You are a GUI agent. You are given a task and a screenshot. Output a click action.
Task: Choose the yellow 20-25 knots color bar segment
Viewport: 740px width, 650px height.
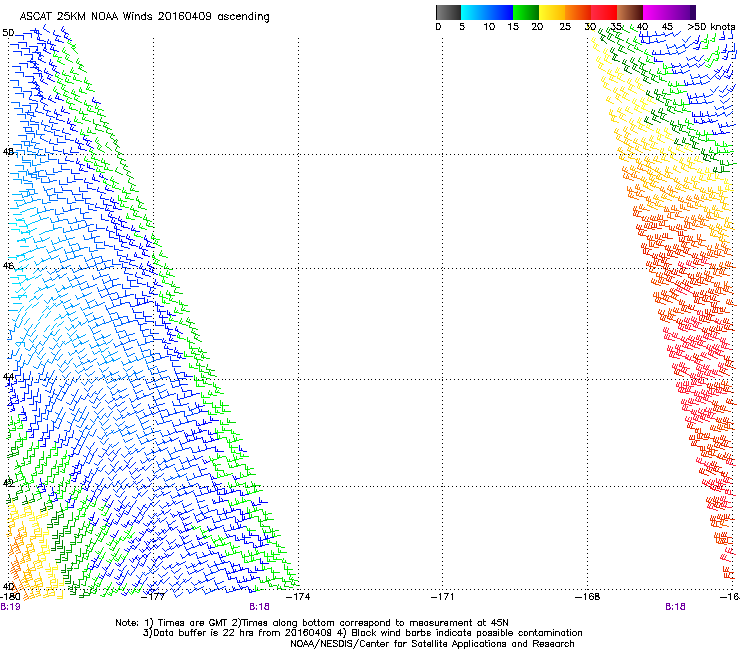552,12
